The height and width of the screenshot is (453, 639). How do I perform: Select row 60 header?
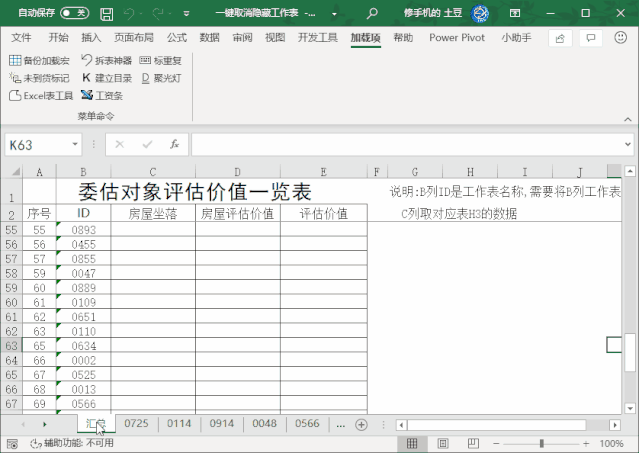[x=11, y=302]
